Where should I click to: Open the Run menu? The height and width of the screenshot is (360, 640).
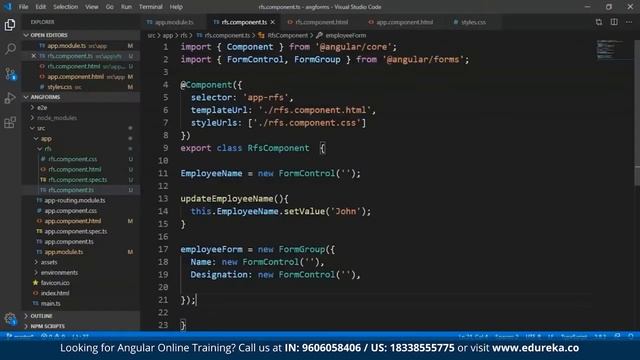(127, 7)
